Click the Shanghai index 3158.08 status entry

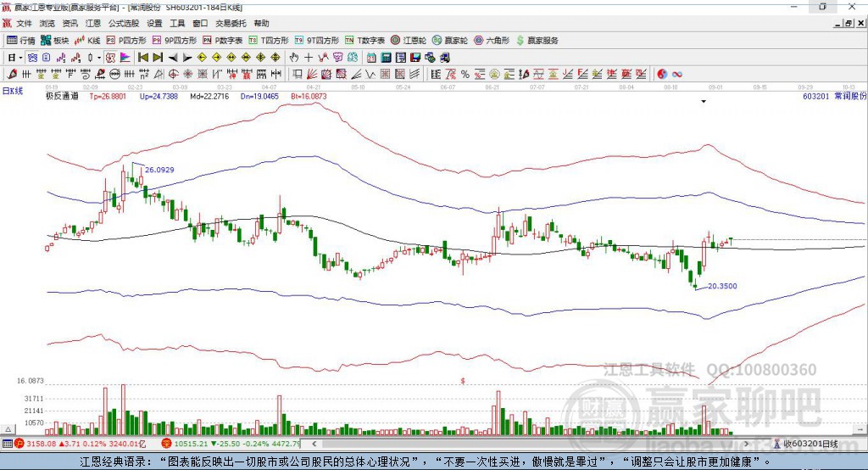tap(82, 444)
